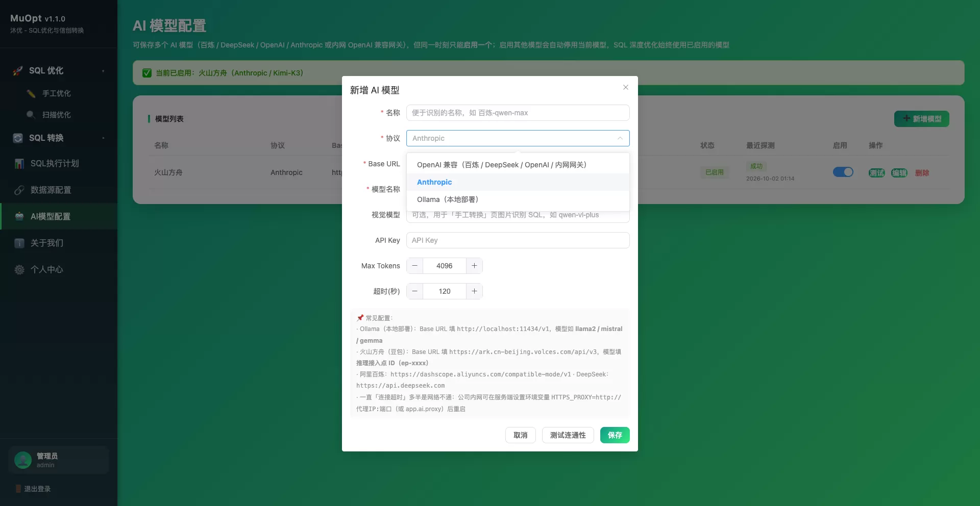Choose Anthropic from the protocol list
The image size is (980, 506).
(x=518, y=182)
